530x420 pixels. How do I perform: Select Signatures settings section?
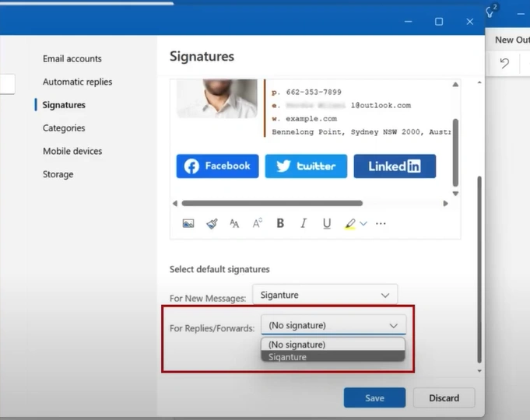tap(64, 105)
